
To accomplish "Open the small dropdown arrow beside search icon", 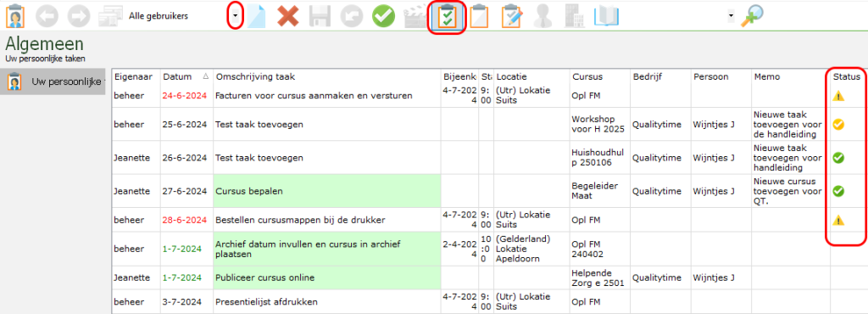I will pyautogui.click(x=732, y=16).
